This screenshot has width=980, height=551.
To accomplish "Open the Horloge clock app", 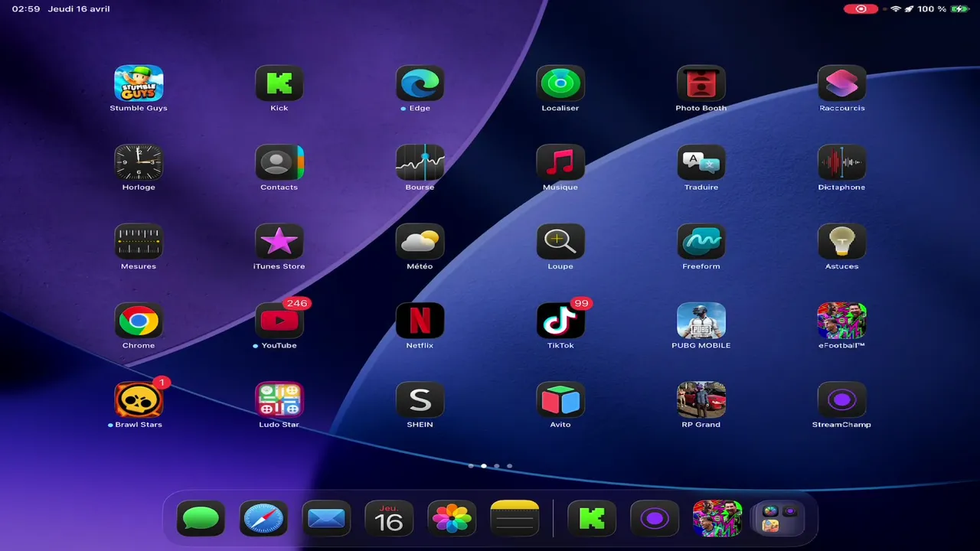I will pos(139,162).
